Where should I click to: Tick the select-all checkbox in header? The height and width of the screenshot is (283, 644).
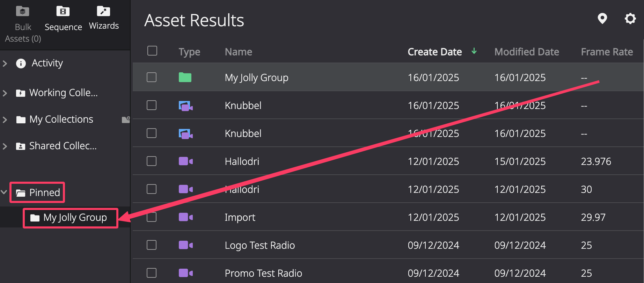[152, 51]
